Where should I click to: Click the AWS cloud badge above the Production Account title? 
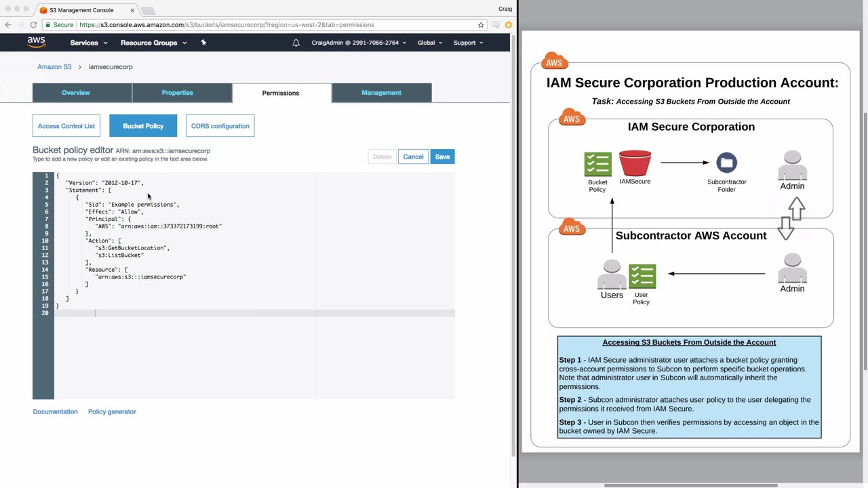[555, 62]
